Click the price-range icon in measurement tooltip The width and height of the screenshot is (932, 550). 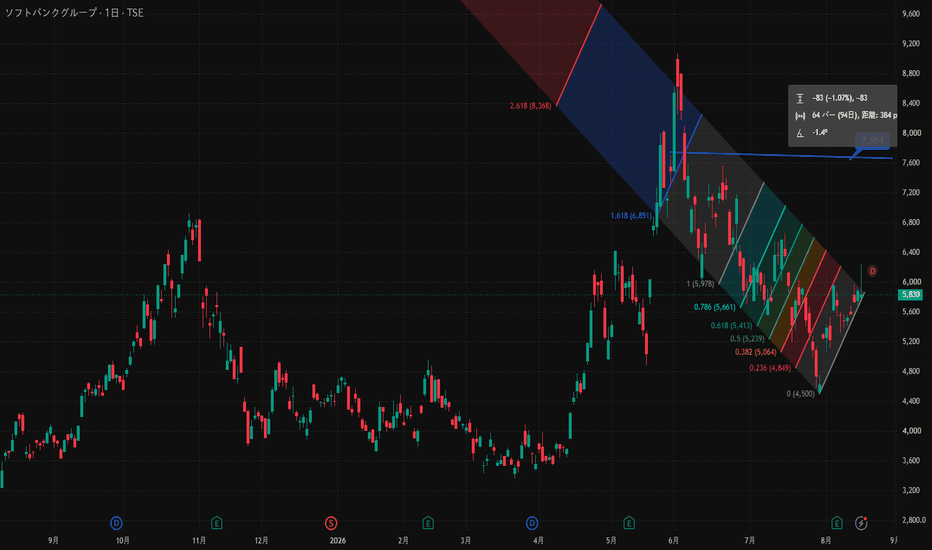point(800,98)
